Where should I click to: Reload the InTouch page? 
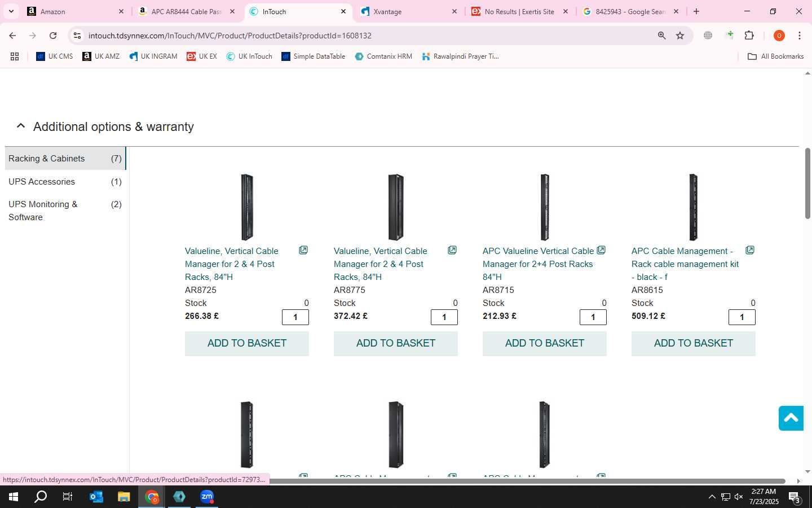coord(53,36)
